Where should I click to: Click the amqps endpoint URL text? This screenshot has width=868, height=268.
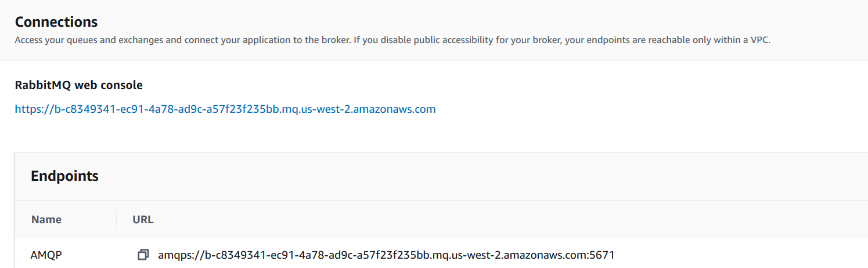[x=386, y=255]
